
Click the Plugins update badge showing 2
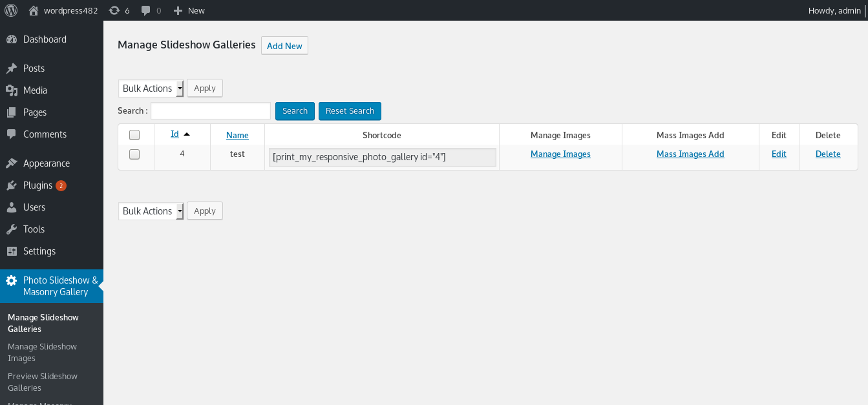tap(61, 185)
